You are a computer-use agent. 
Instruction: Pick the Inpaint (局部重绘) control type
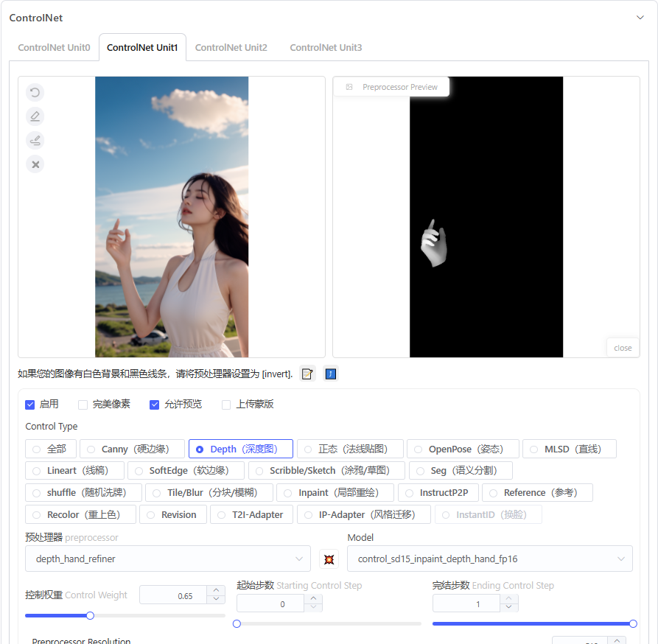click(335, 492)
